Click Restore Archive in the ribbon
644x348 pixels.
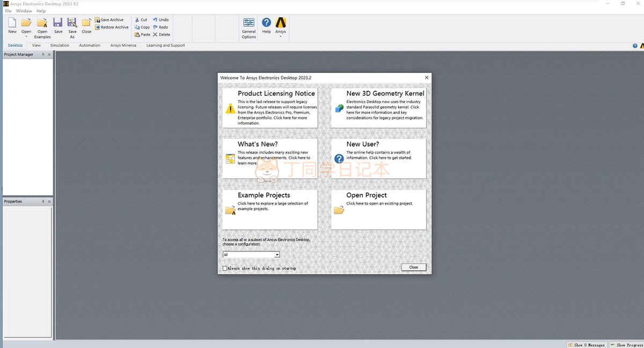click(112, 27)
